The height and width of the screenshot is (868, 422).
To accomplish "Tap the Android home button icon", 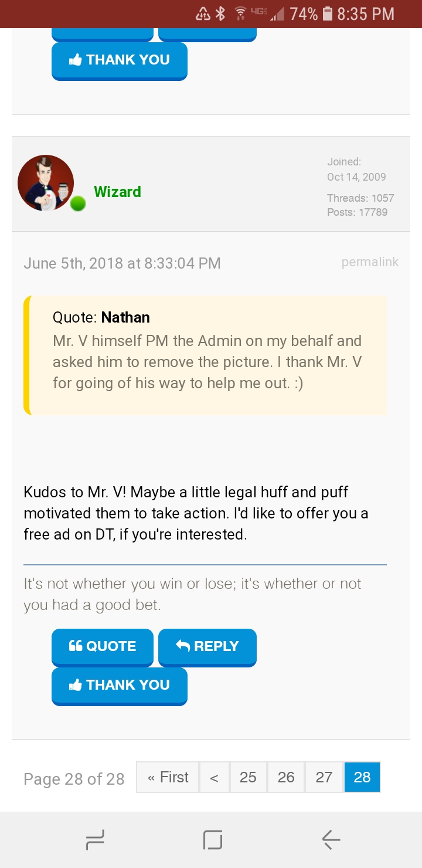I will click(213, 840).
